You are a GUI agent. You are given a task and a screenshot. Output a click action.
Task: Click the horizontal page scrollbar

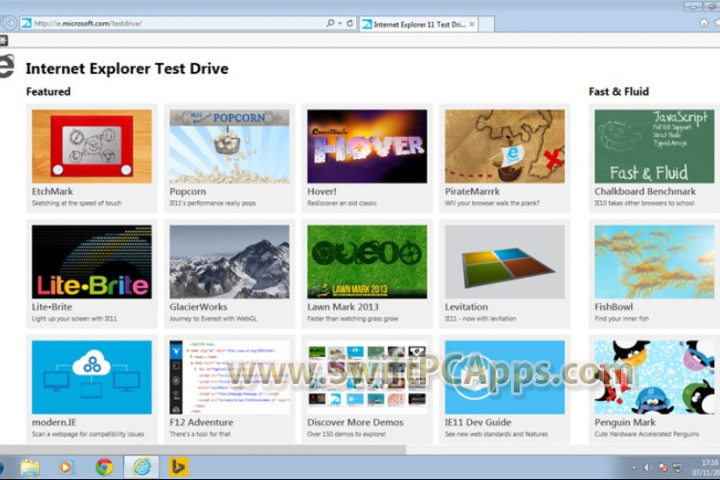pos(203,449)
